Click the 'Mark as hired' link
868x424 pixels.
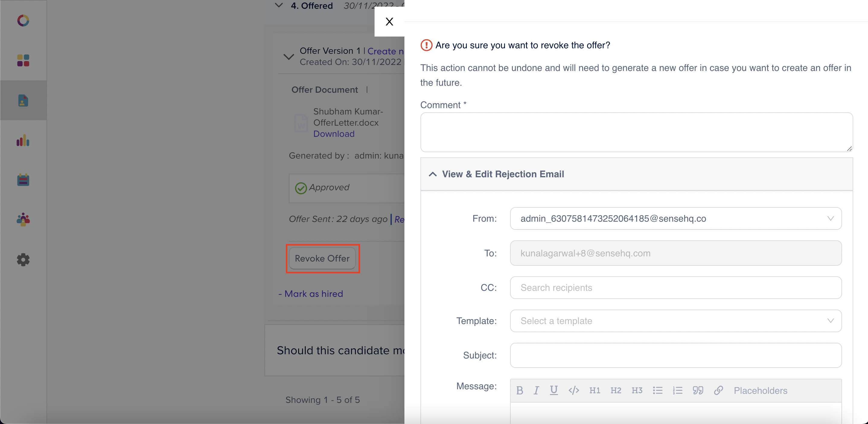tap(311, 294)
